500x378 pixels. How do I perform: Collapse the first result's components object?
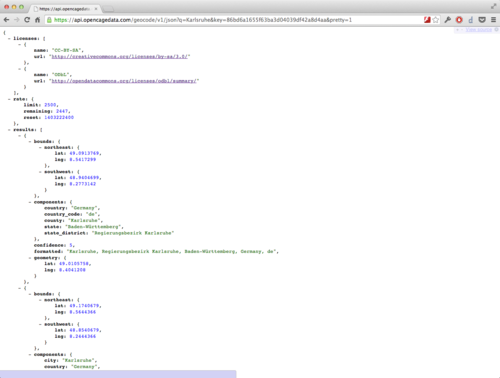[x=30, y=202]
